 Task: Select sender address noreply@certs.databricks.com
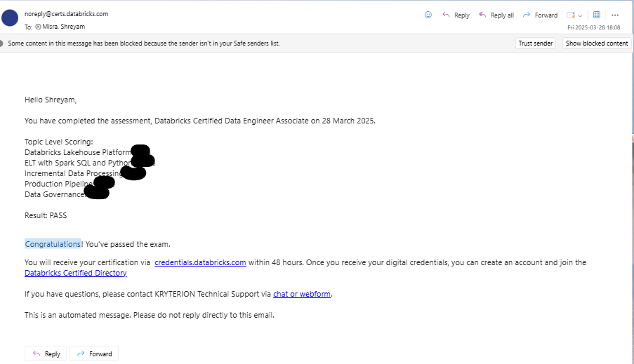(x=66, y=14)
